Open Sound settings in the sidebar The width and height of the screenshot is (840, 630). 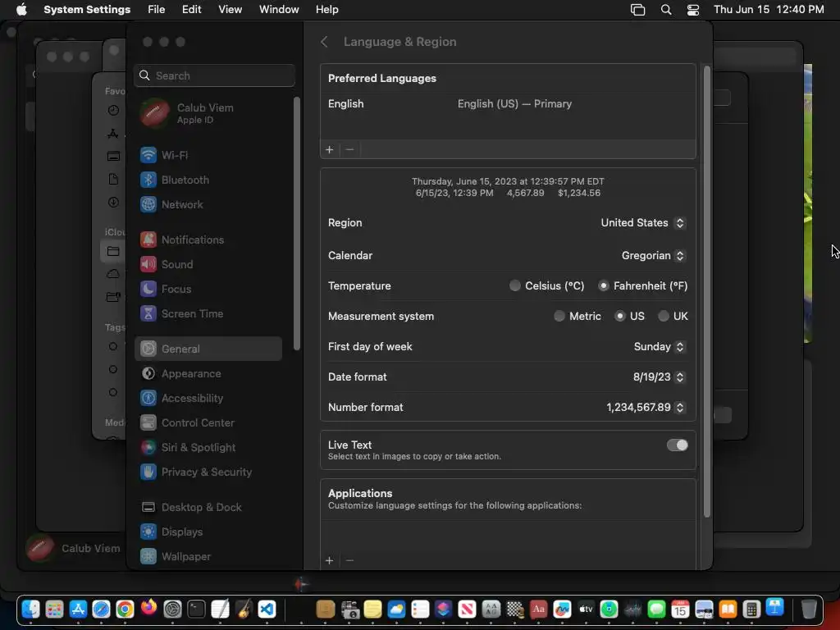(208, 265)
